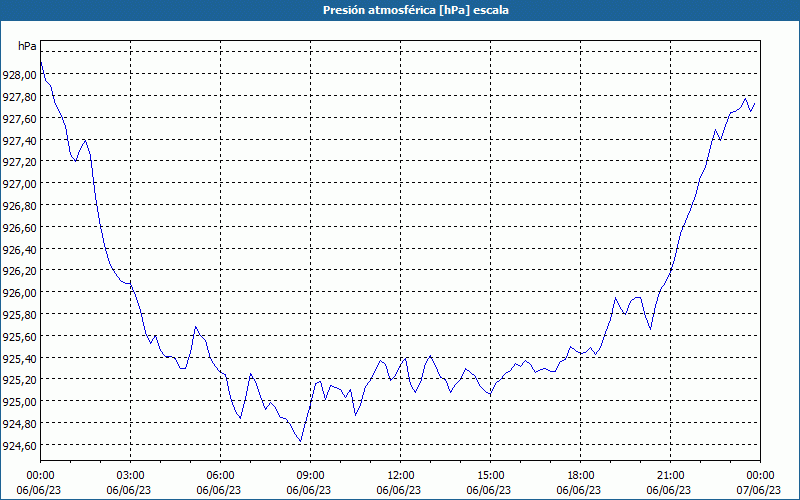Click the 07/06/23 date label
This screenshot has height=500, width=800.
759,490
